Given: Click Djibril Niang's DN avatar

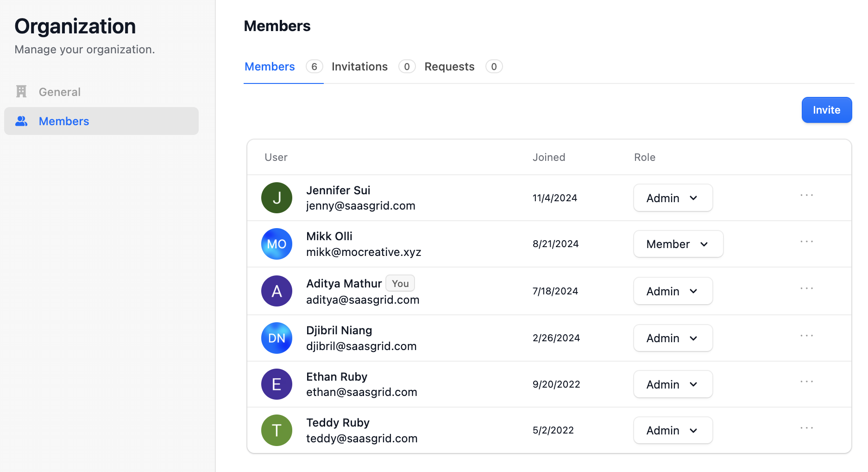Looking at the screenshot, I should [277, 338].
